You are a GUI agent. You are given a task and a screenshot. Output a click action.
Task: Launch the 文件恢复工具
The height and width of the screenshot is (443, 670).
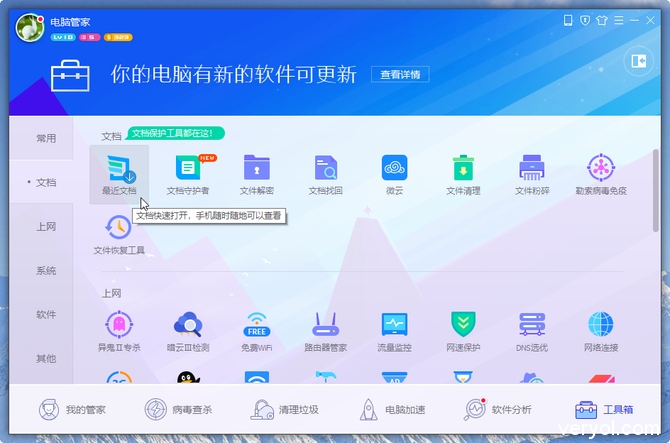pos(119,235)
